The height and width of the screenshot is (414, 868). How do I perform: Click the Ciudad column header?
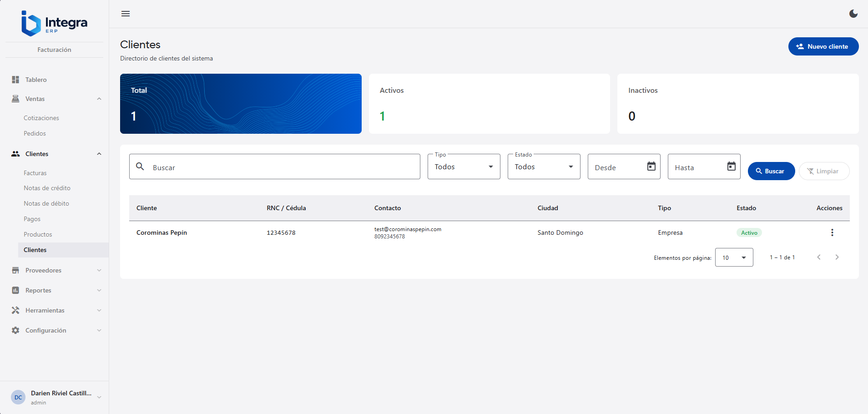[548, 208]
